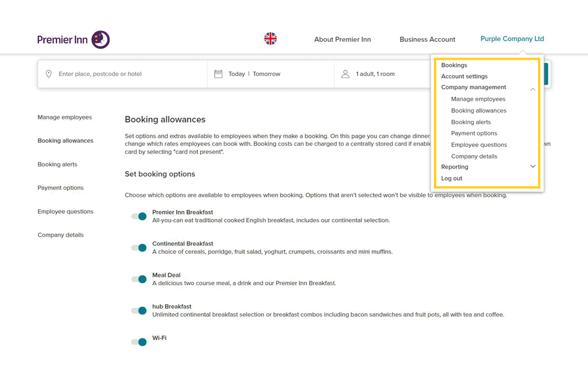Click Log out in the account menu
588x376 pixels.
pos(452,179)
